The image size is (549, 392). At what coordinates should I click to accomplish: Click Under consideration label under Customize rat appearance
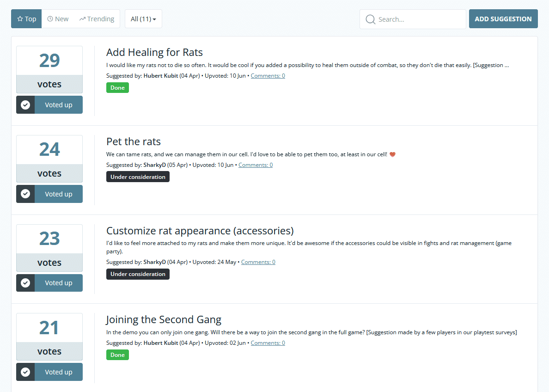[138, 274]
